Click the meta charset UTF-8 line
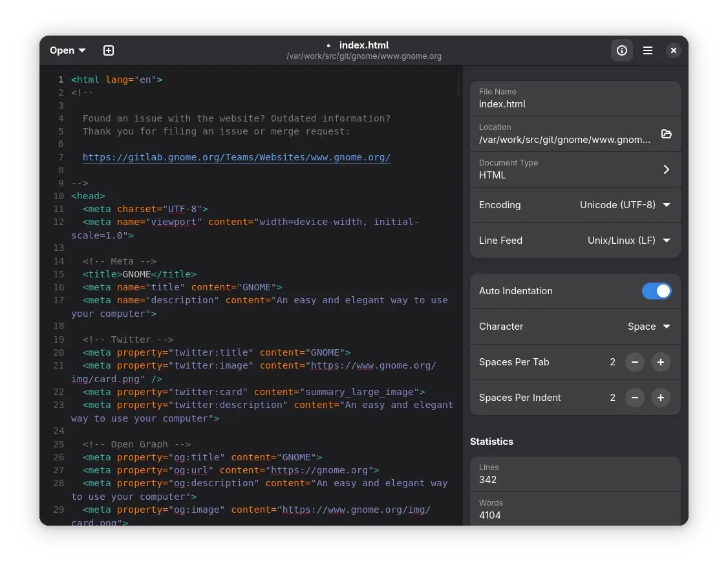 (x=145, y=209)
